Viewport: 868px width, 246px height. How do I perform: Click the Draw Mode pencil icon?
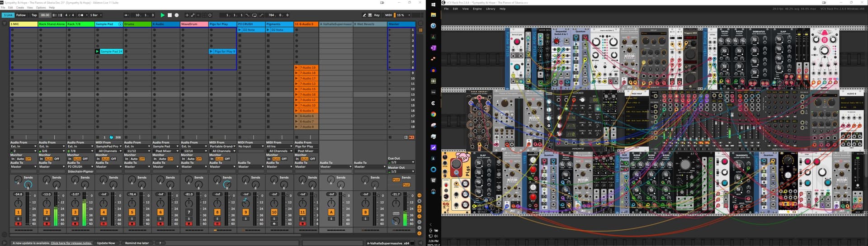click(x=364, y=15)
